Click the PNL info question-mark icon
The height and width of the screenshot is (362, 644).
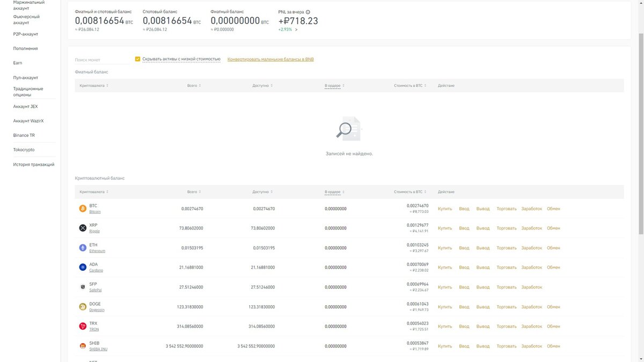pyautogui.click(x=308, y=12)
